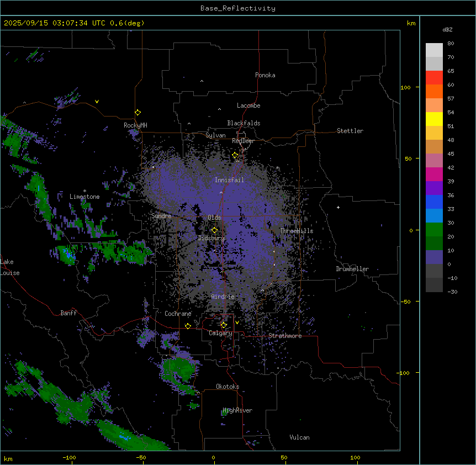Click the Limestone label
The image size is (476, 465).
84,197
